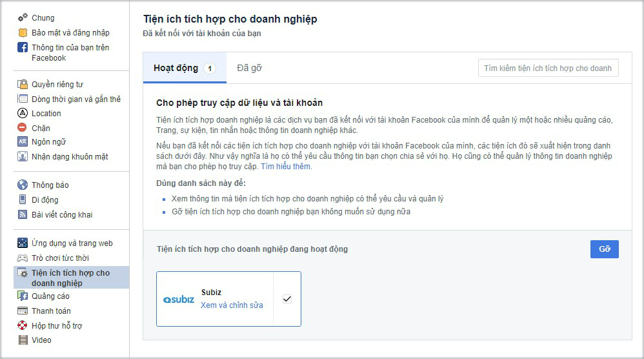Click the lifebuoy icon for Hộp thư hỗ trợ

pos(23,325)
